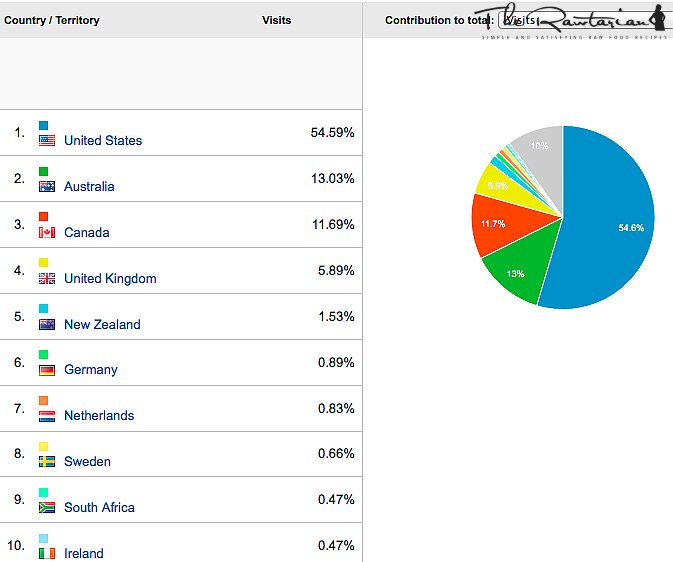673x562 pixels.
Task: Click the United Kingdom flag icon
Action: point(47,279)
